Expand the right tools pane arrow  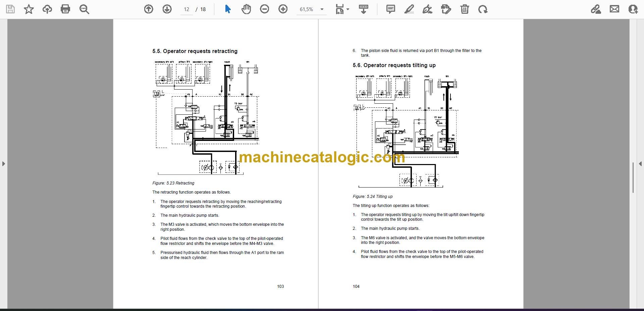click(640, 164)
